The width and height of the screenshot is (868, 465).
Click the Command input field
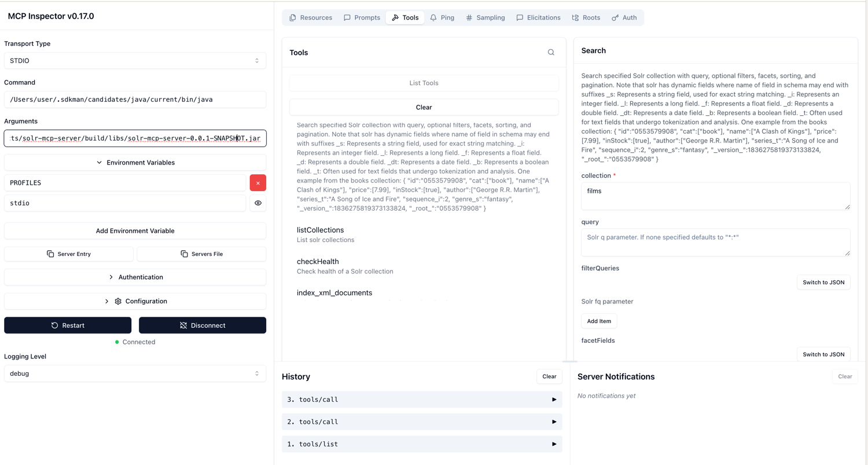(135, 100)
